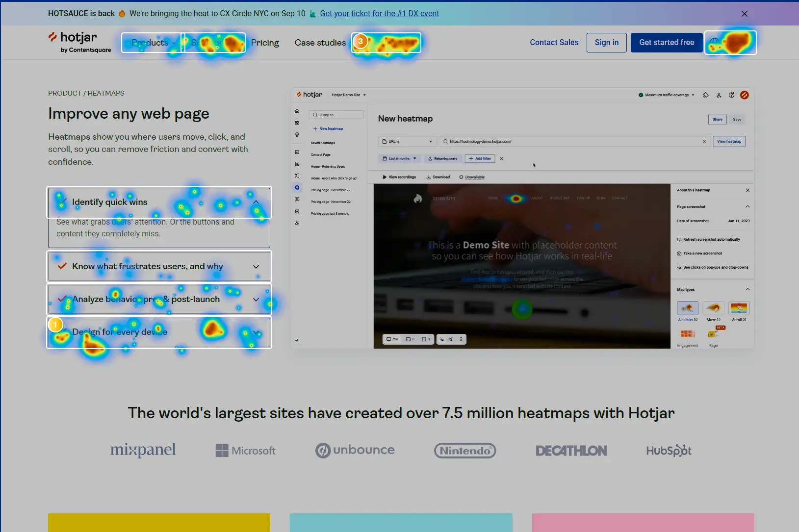Open the Products menu
This screenshot has height=532, width=799.
click(151, 43)
